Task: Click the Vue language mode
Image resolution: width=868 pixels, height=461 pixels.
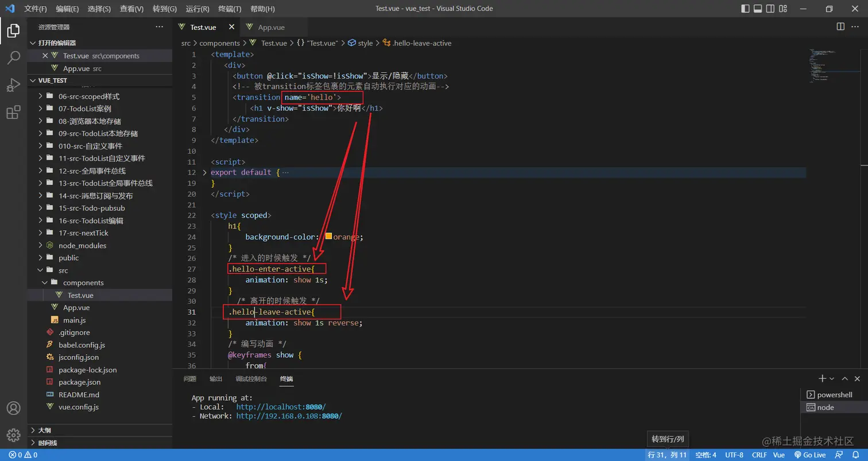Action: tap(779, 455)
